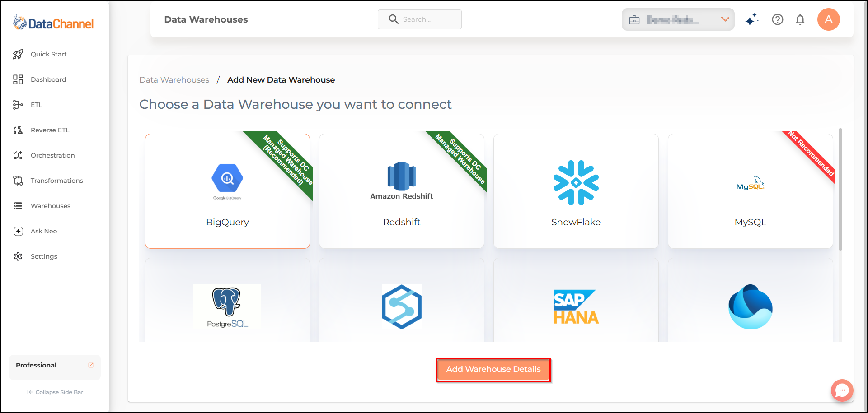
Task: Click the Snowflake logo
Action: [x=576, y=183]
